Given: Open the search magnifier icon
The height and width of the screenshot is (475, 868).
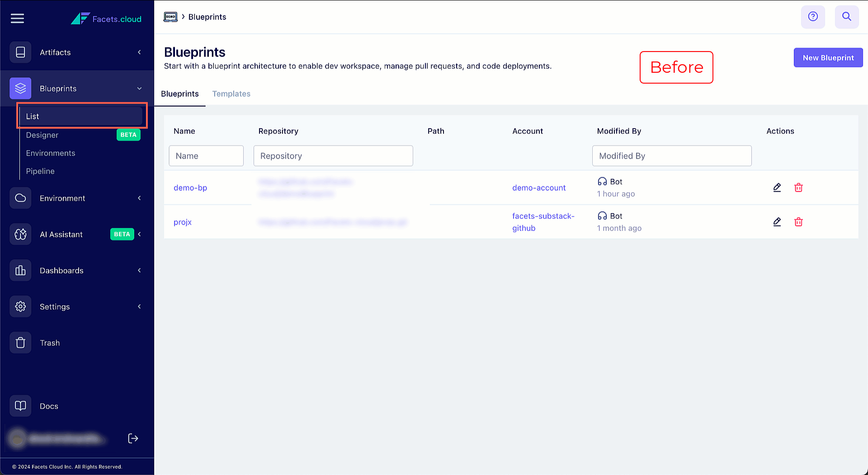Looking at the screenshot, I should coord(846,17).
